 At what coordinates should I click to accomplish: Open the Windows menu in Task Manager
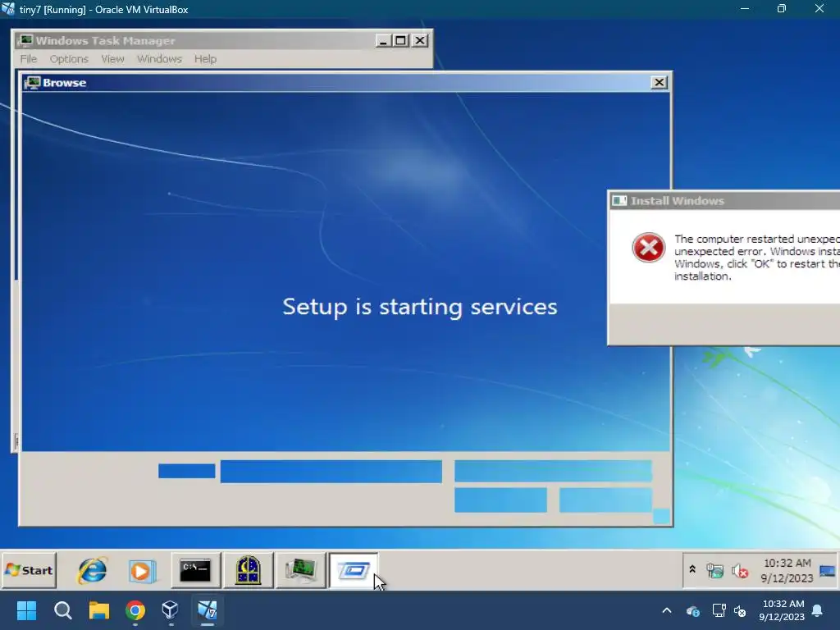pyautogui.click(x=159, y=59)
